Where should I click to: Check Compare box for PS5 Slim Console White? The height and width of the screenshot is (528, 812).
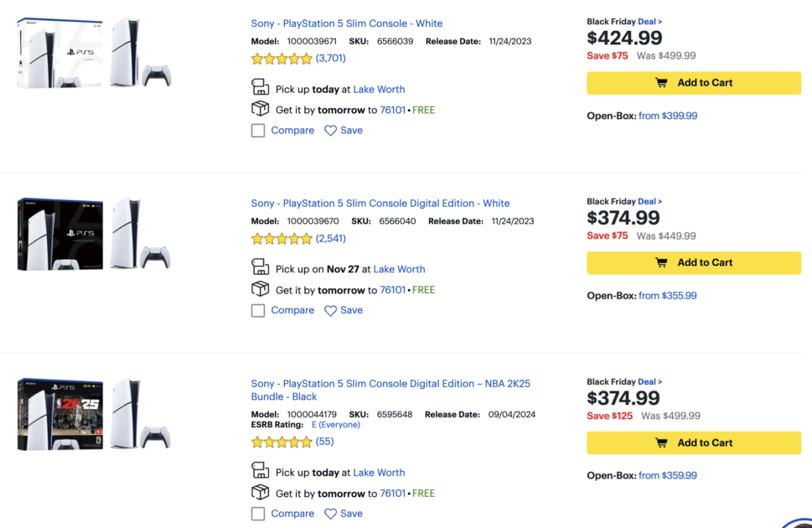click(x=258, y=131)
